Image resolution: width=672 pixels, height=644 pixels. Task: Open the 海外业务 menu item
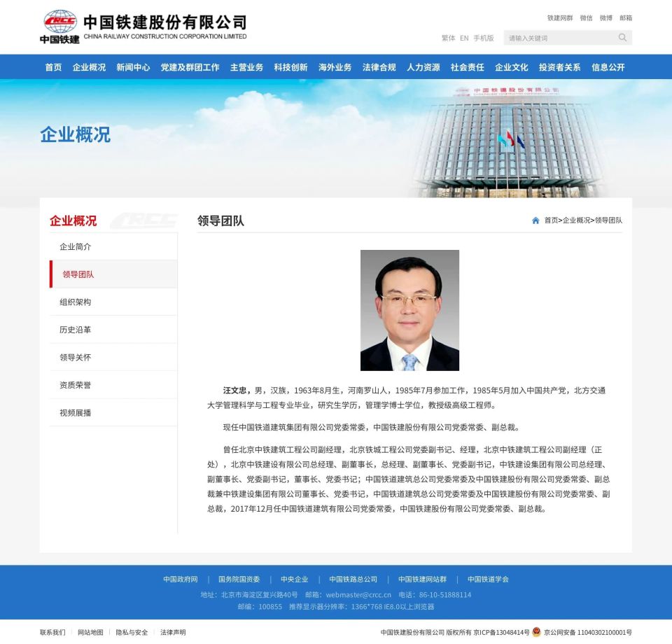[x=335, y=67]
